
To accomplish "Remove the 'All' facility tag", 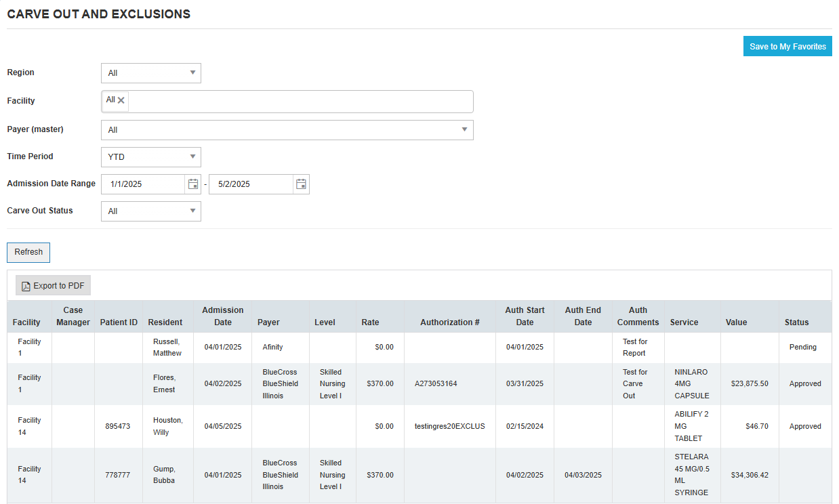I will coord(121,100).
